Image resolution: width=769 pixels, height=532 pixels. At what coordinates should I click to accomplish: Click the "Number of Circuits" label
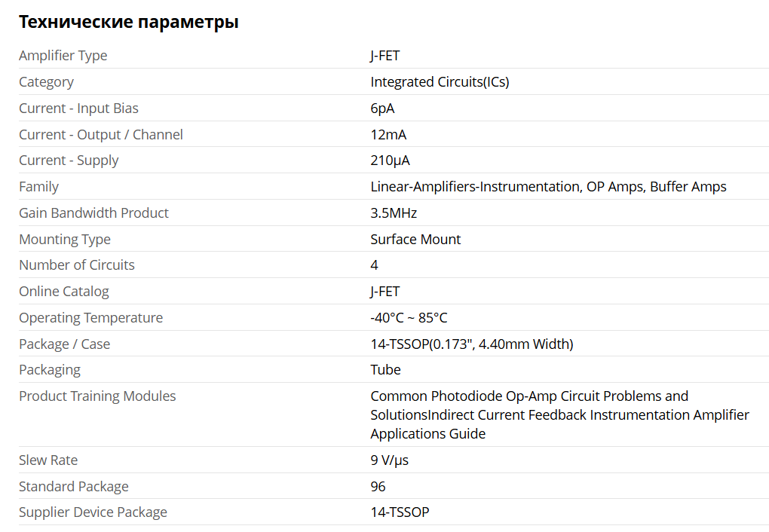[76, 265]
